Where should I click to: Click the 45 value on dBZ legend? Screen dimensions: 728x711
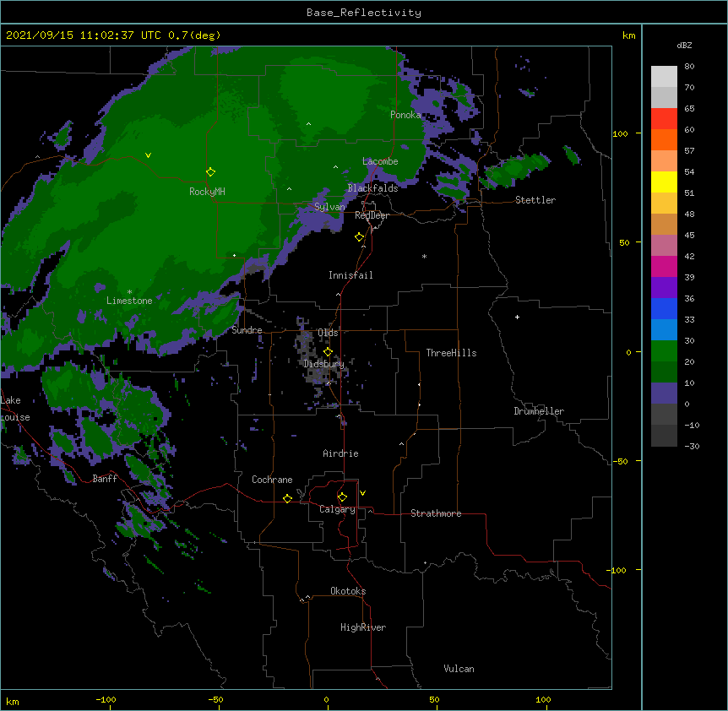pos(689,236)
